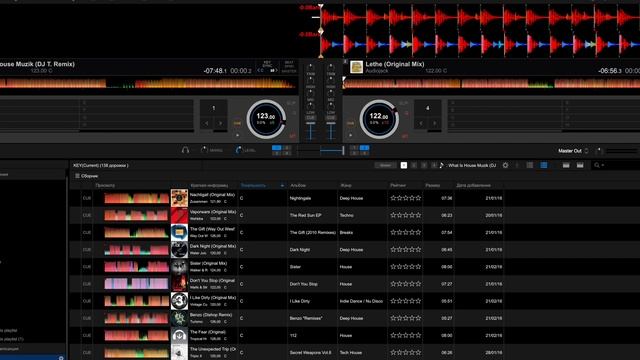Screen dimensions: 640x360
Task: Click artwork of I Like Dirty track
Action: [x=179, y=301]
